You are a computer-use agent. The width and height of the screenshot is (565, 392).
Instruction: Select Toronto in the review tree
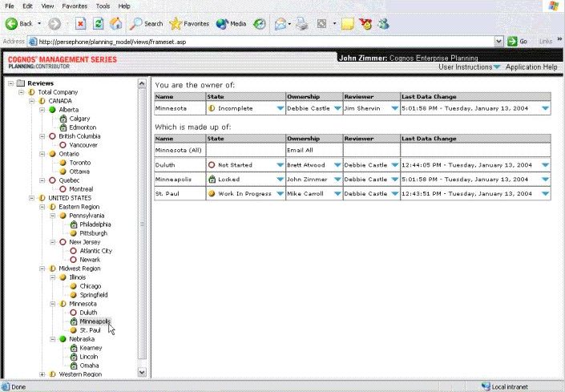(80, 163)
